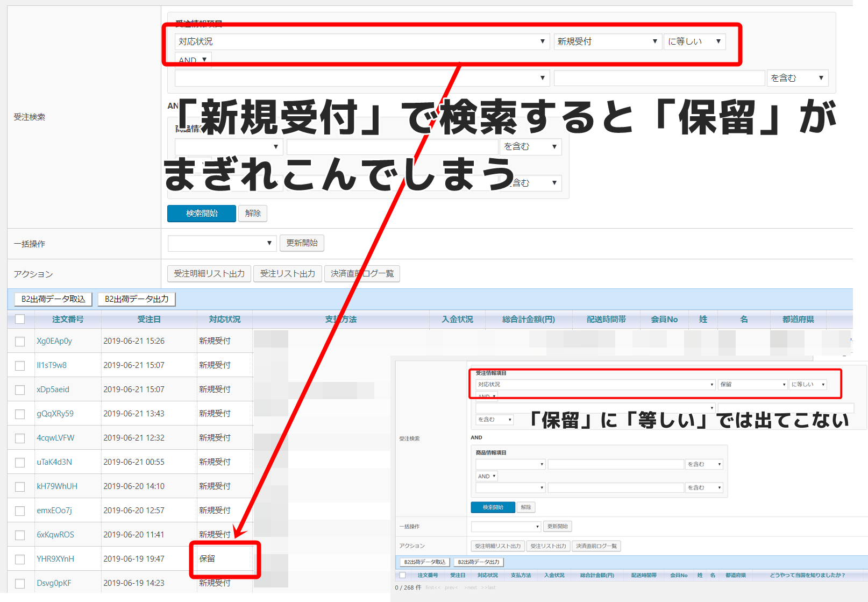The image size is (868, 602).
Task: Sort by 注文番号 column header
Action: (x=68, y=319)
